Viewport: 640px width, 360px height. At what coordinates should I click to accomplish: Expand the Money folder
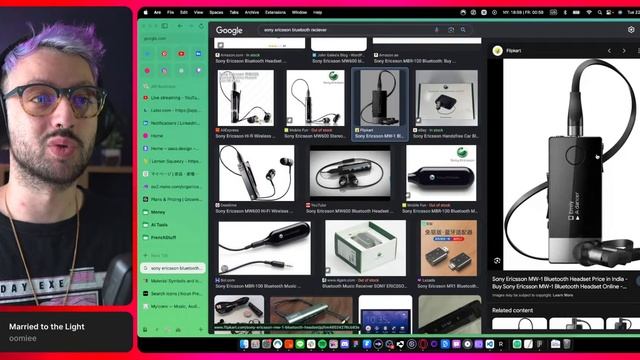(173, 212)
